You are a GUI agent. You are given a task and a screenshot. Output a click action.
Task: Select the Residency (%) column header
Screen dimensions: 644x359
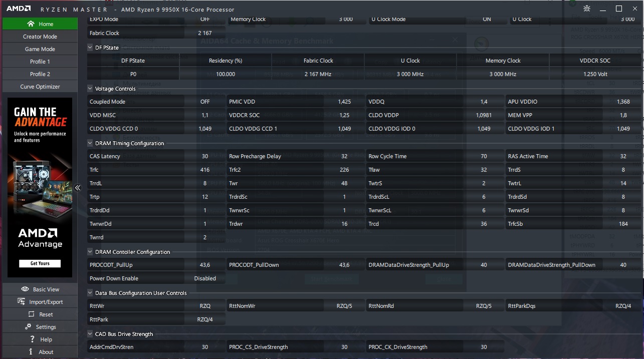point(226,61)
